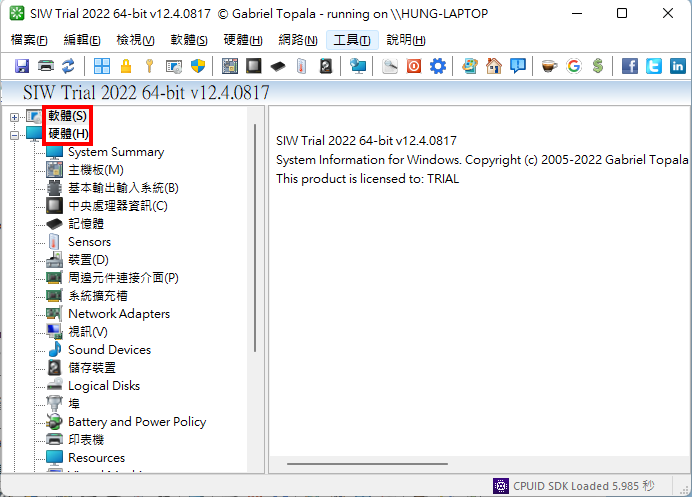Screen dimensions: 696x500
Task: Click the tree panel vertical scrollbar thumb
Action: [x=255, y=238]
